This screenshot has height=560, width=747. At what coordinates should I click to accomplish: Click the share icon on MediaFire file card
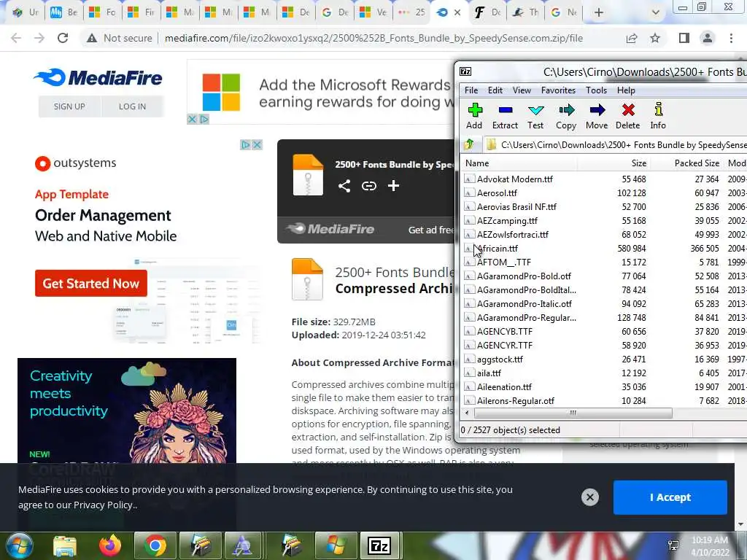(344, 186)
